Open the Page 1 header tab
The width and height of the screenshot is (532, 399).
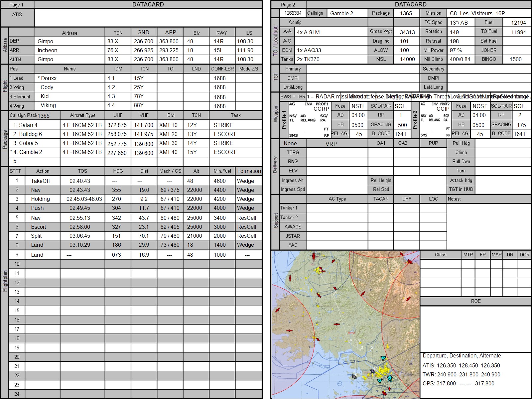(17, 5)
